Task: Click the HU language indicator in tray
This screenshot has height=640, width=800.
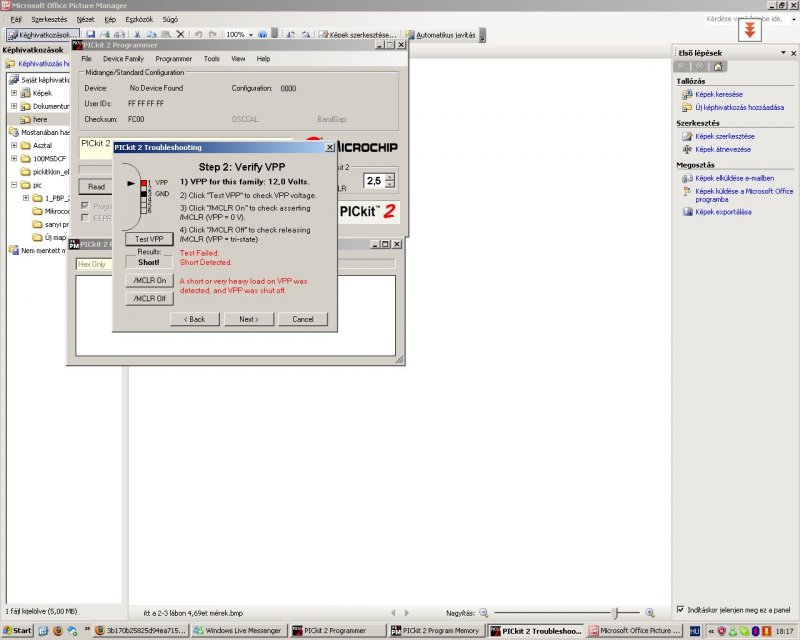Action: [694, 631]
